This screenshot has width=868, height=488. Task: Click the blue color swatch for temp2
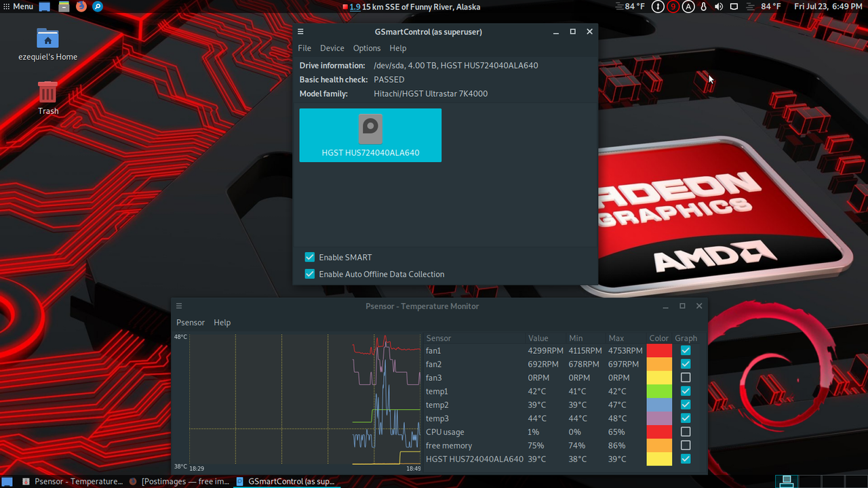659,405
